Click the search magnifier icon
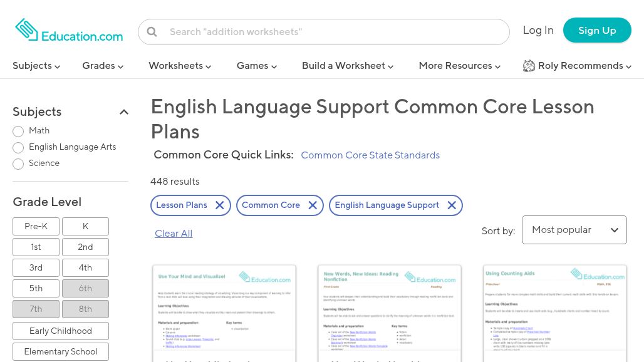 click(x=152, y=31)
